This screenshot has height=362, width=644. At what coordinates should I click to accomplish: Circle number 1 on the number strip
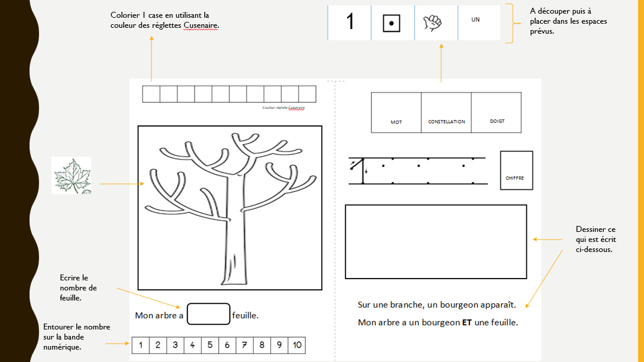[x=140, y=345]
